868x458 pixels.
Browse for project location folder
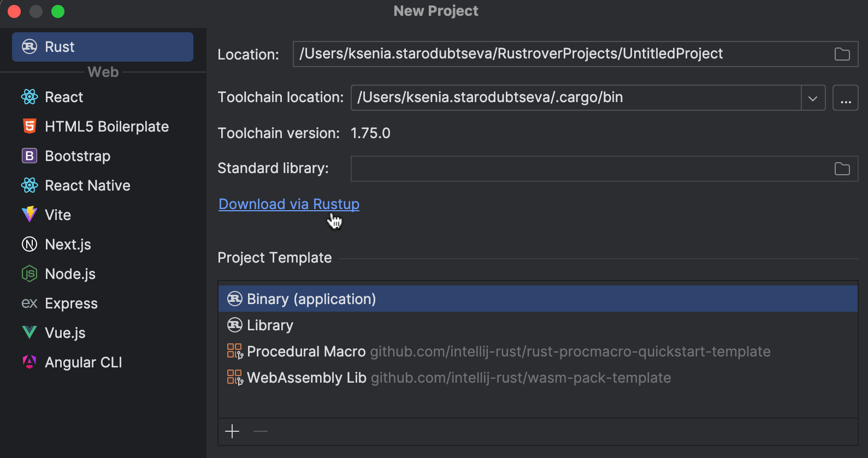pyautogui.click(x=842, y=54)
